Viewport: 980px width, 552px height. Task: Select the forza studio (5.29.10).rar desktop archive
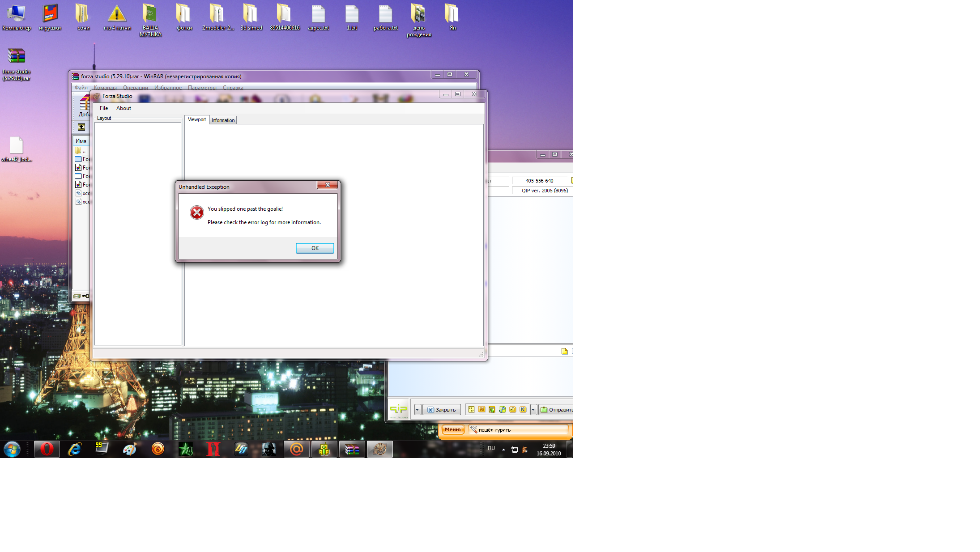[17, 64]
